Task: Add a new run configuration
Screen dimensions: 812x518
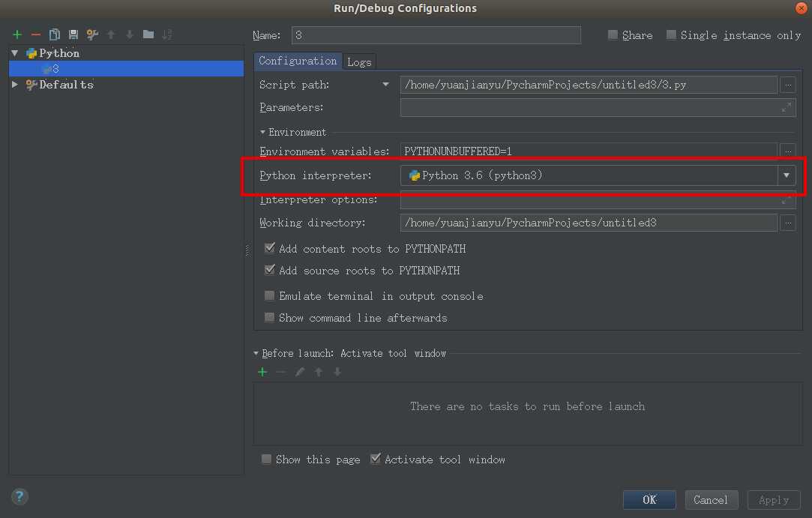Action: point(17,34)
